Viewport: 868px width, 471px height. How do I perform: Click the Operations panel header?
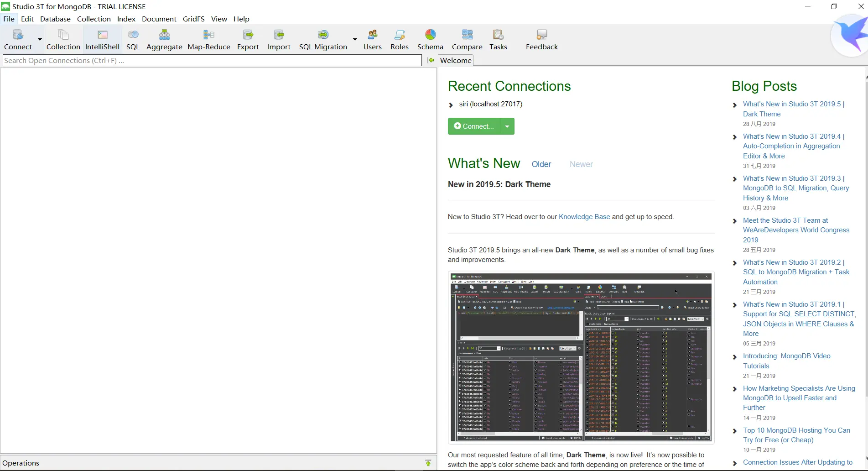point(218,463)
